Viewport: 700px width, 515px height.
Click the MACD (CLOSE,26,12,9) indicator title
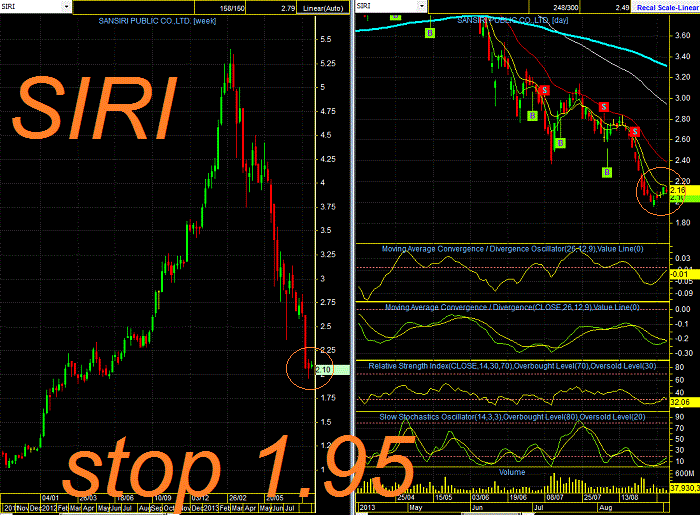[x=512, y=307]
